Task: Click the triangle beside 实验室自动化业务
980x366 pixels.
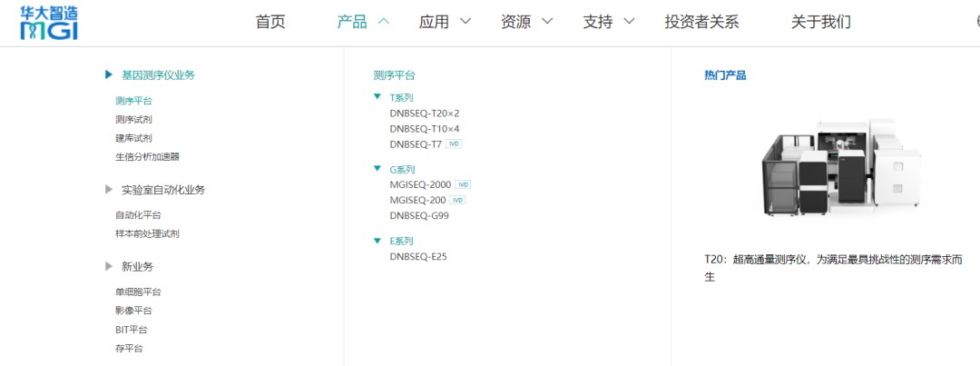Action: click(109, 190)
